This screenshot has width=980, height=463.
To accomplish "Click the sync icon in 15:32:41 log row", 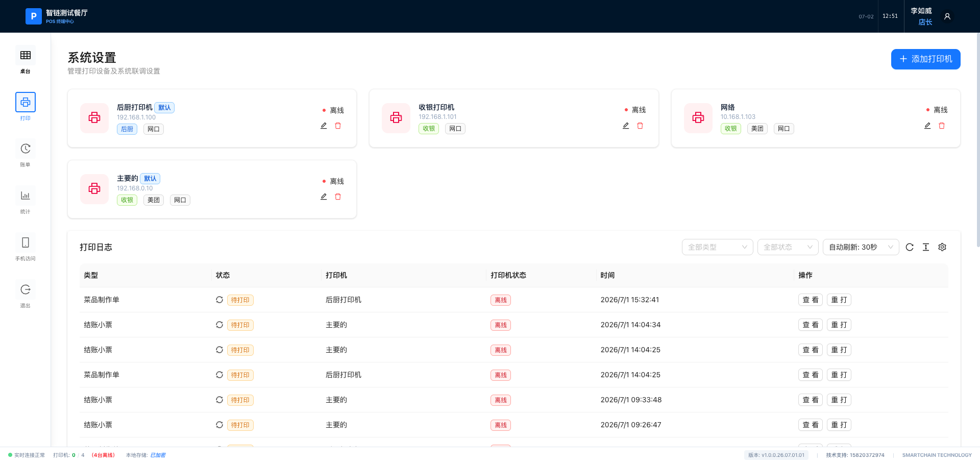I will pos(219,300).
